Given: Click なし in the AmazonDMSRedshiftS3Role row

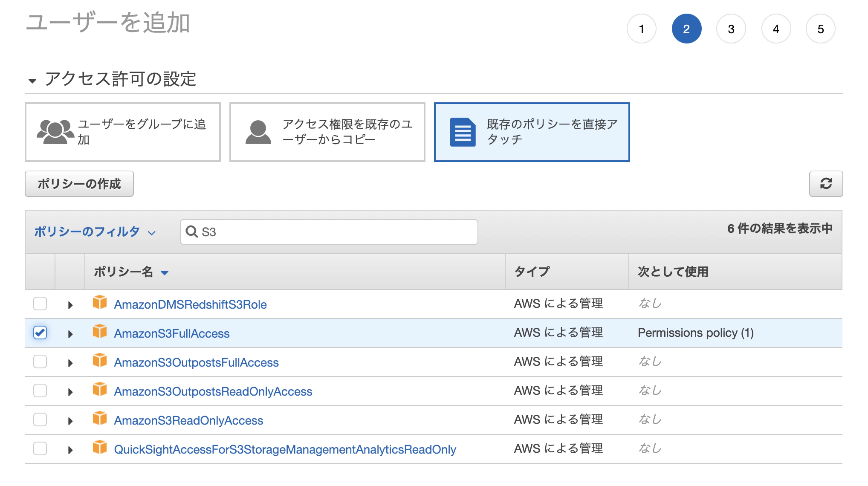Looking at the screenshot, I should (x=650, y=304).
